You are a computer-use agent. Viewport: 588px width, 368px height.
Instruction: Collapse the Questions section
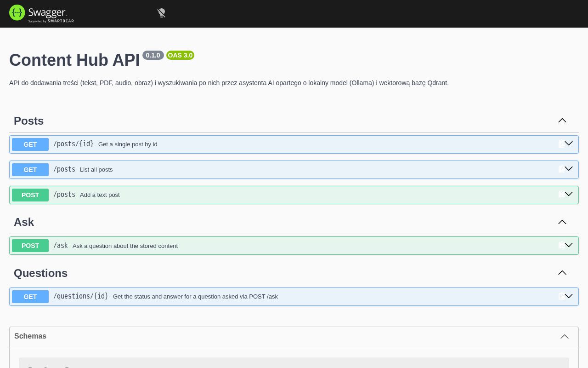(x=562, y=273)
